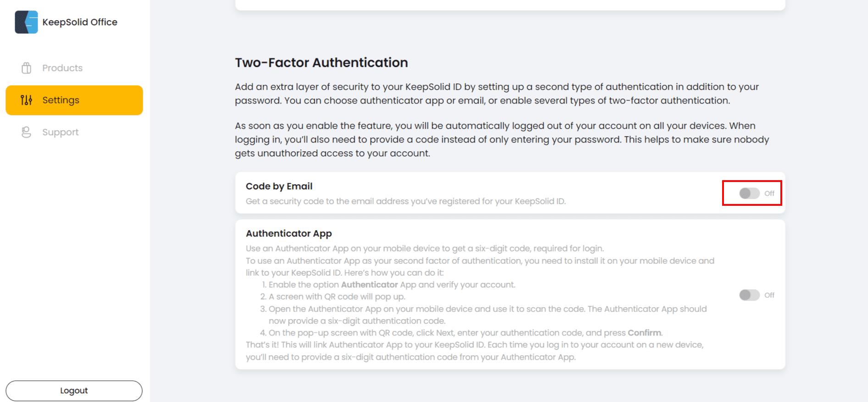Open the Products section label
868x402 pixels.
tap(62, 68)
